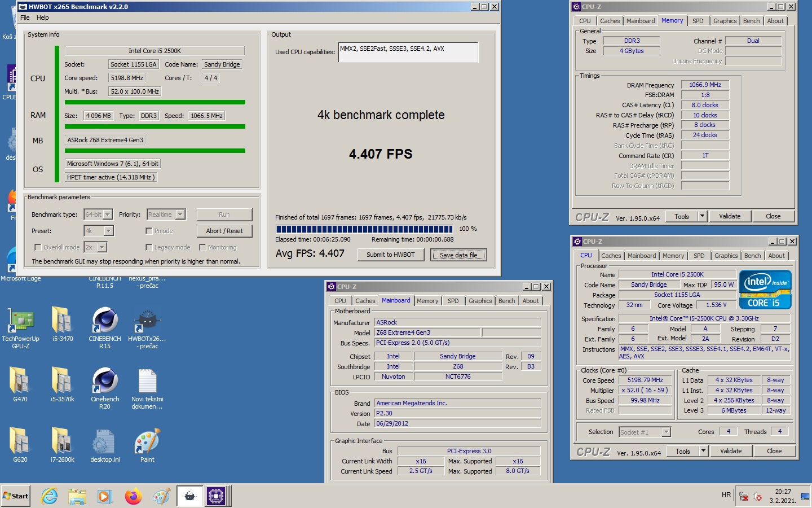Select Caches tab in CPU tab window

[x=611, y=256]
